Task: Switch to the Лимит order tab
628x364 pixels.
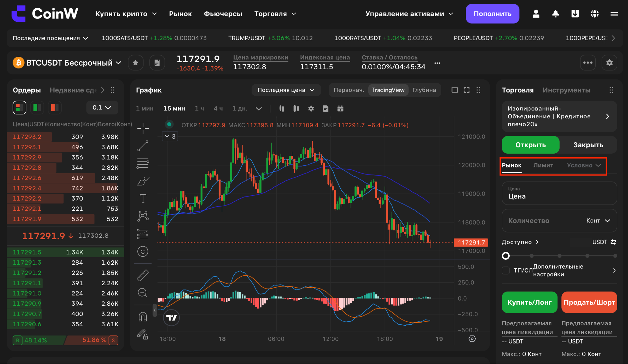Action: click(543, 165)
